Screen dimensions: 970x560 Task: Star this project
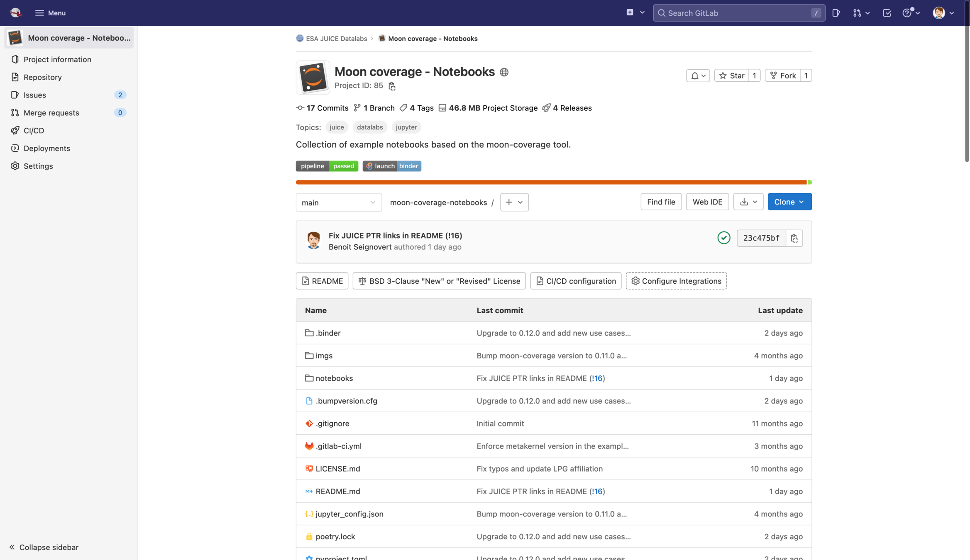pos(732,75)
